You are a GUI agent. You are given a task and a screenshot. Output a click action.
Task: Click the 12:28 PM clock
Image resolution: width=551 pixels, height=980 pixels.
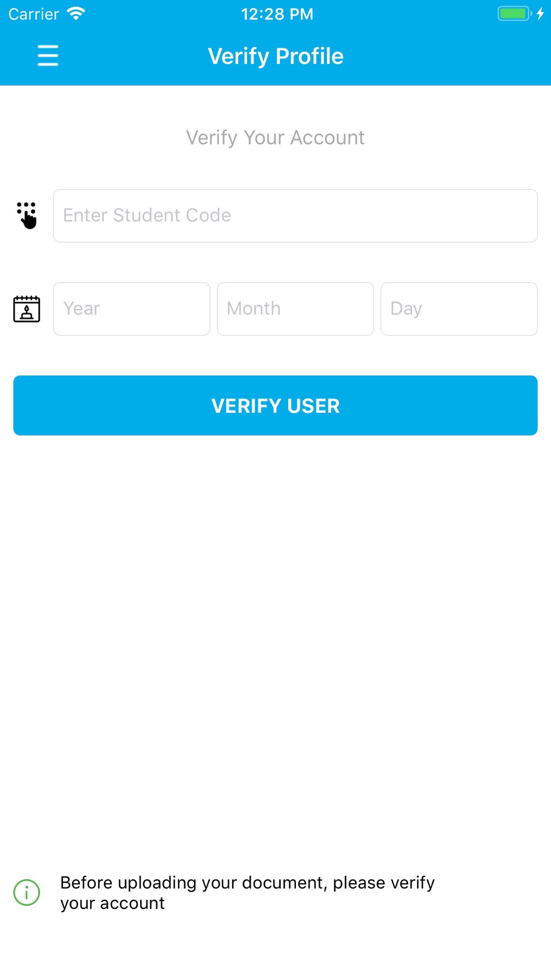tap(277, 14)
